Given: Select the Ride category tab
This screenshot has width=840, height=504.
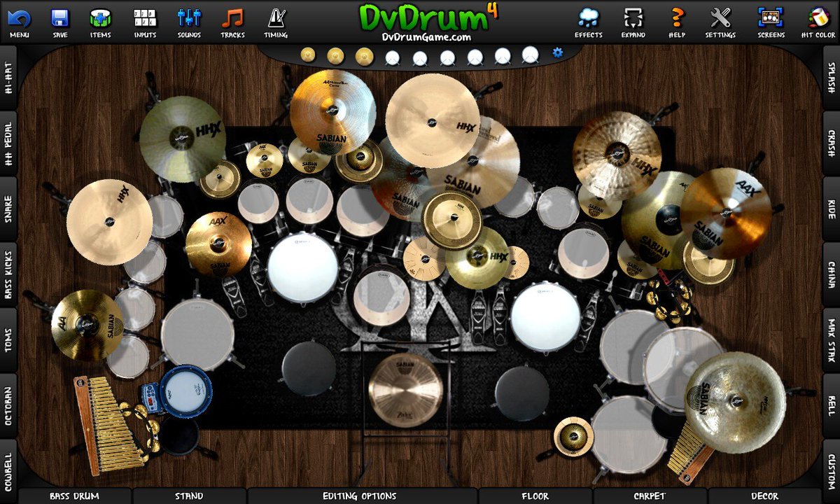Looking at the screenshot, I should [832, 210].
